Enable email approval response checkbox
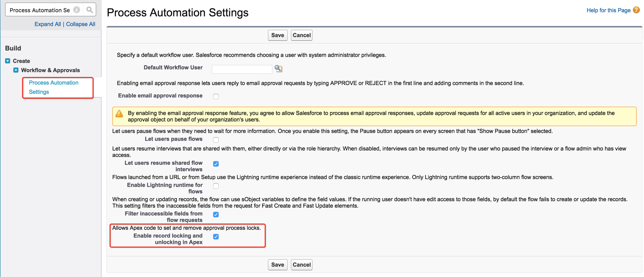 (216, 97)
